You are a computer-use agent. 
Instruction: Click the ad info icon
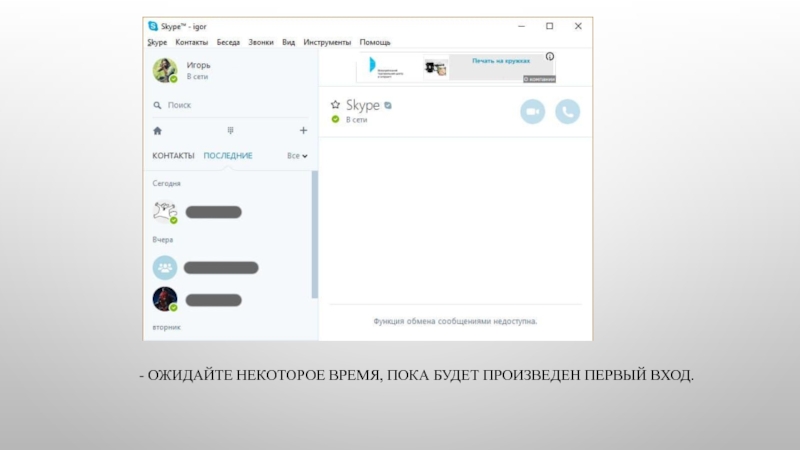(549, 57)
